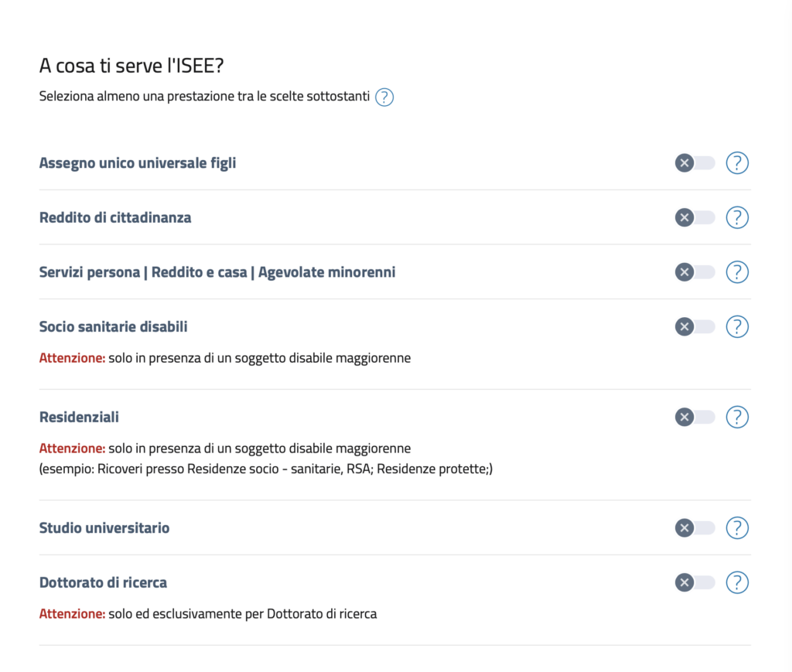
Task: Toggle on Reddito di cittadinanza
Action: pos(695,217)
